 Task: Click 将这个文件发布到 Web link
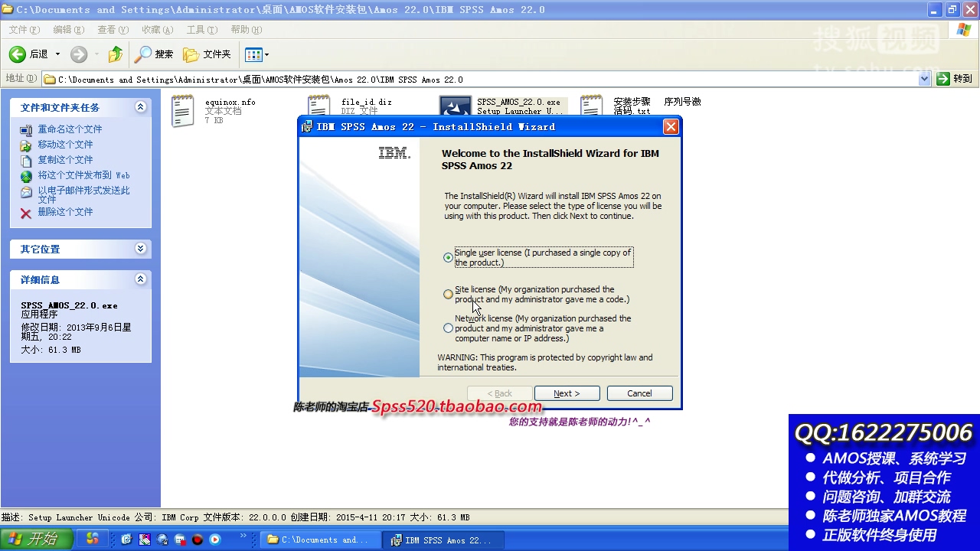[x=84, y=175]
